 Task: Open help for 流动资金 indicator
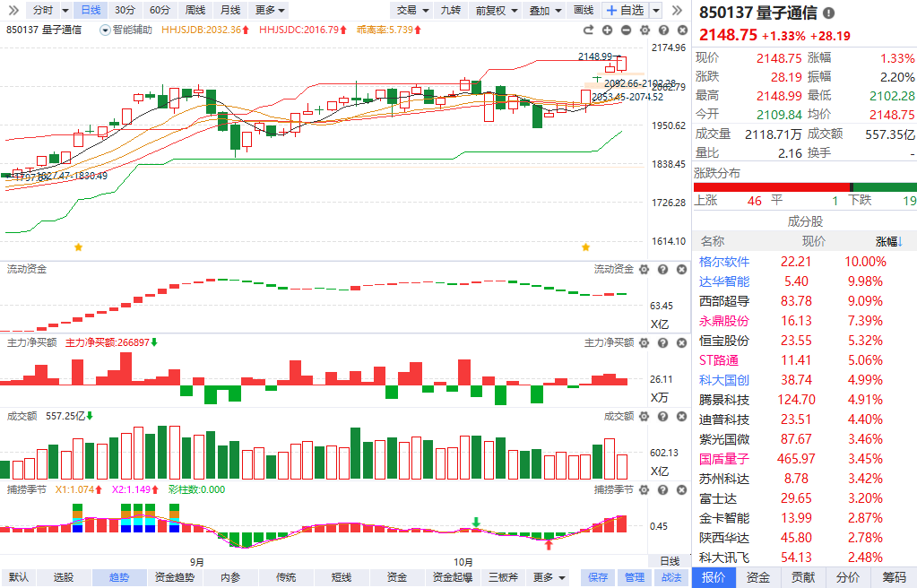click(x=662, y=269)
